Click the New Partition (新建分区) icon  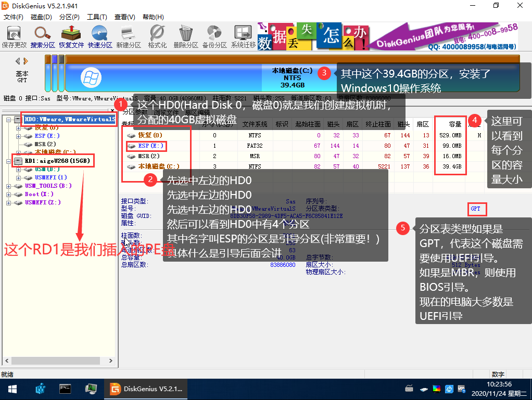(x=129, y=37)
